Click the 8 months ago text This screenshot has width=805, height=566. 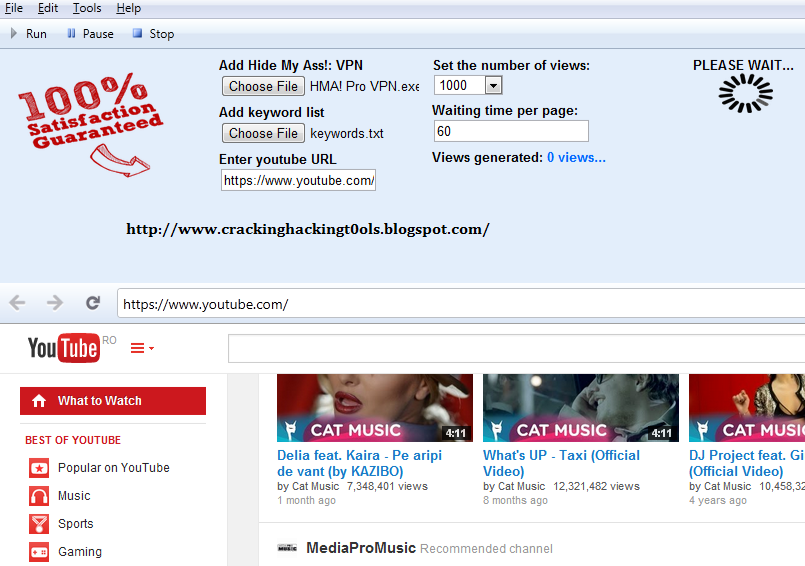pos(515,500)
